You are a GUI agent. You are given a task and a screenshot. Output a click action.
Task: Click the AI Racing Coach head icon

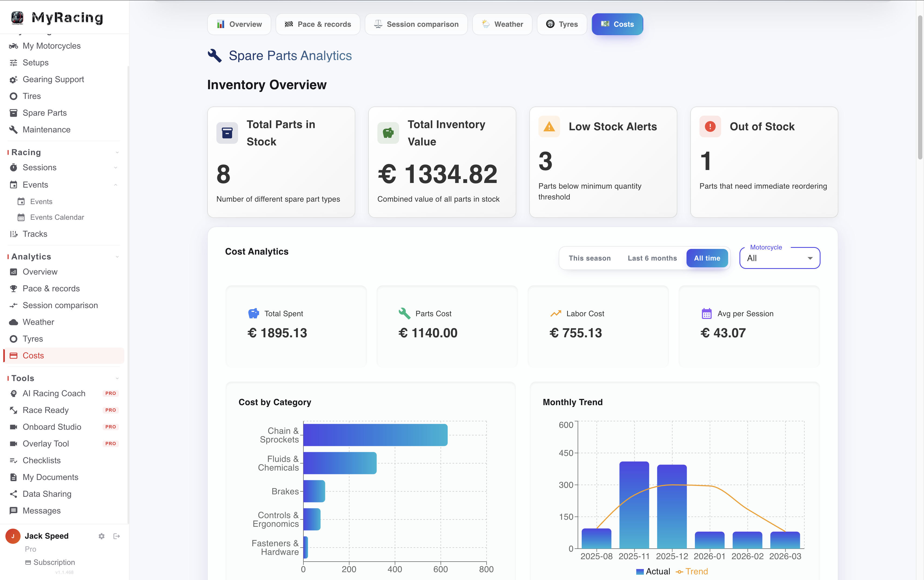[14, 394]
